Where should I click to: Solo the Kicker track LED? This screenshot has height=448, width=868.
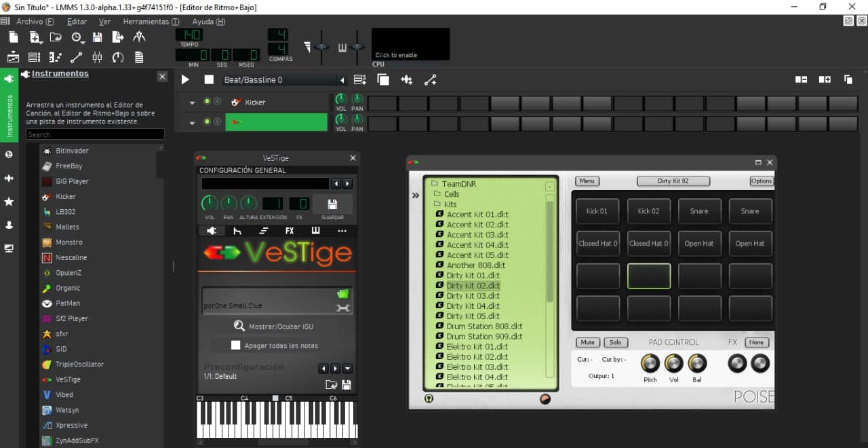point(217,102)
